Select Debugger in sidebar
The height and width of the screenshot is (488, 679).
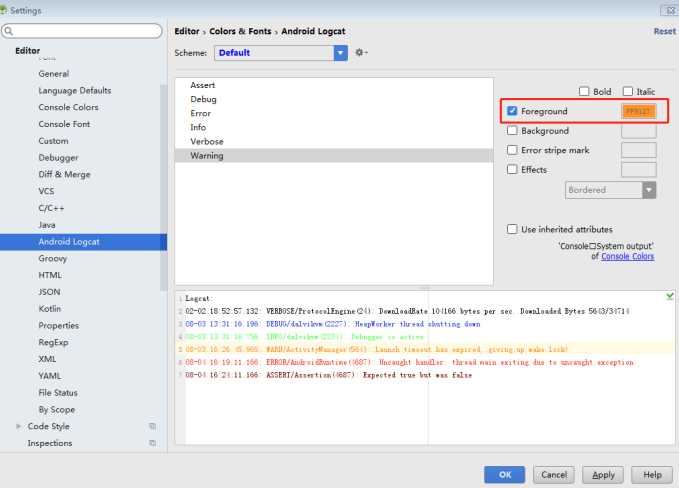58,158
